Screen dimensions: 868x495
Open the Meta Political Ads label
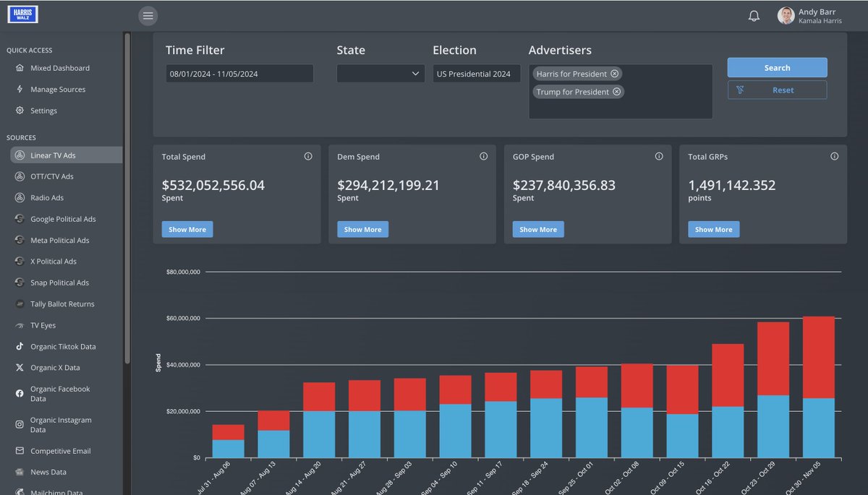(59, 240)
